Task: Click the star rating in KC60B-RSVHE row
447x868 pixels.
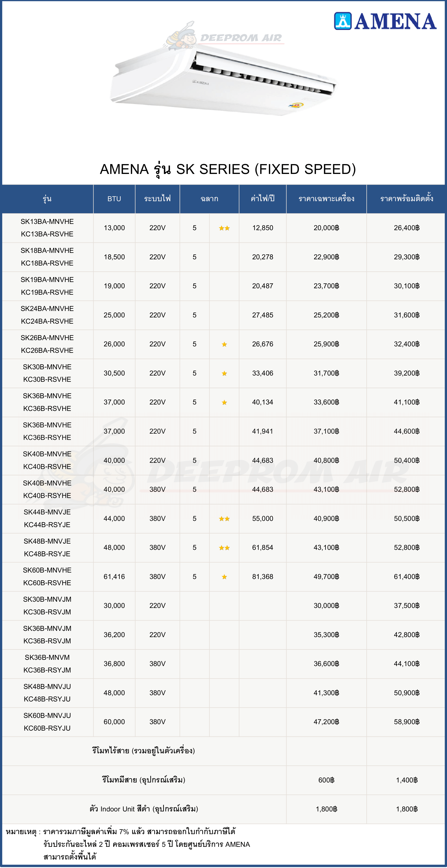Action: pyautogui.click(x=224, y=577)
